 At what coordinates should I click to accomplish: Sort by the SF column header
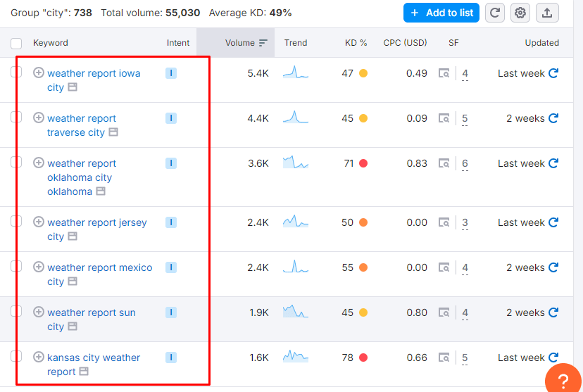[453, 43]
